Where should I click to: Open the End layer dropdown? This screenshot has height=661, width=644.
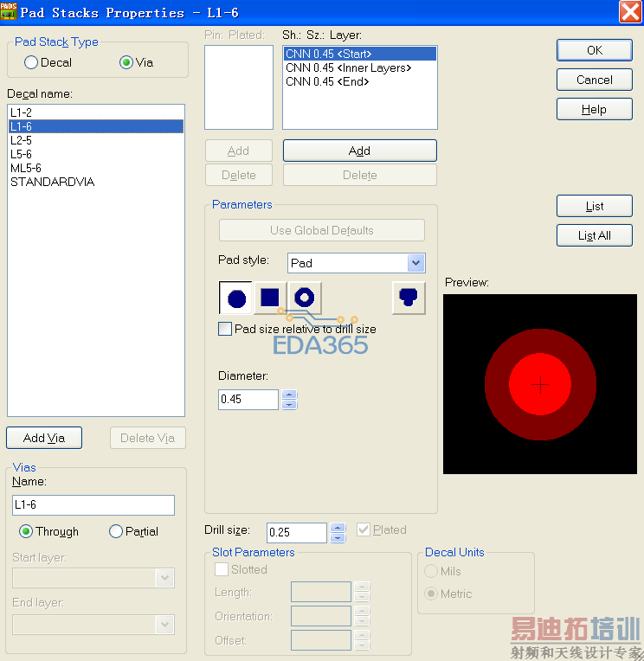pyautogui.click(x=165, y=625)
